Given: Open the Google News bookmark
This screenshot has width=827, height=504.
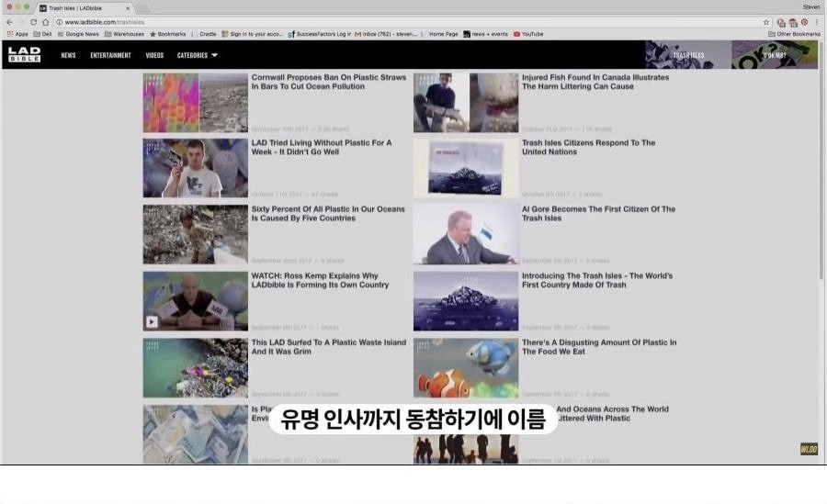Looking at the screenshot, I should coord(78,34).
